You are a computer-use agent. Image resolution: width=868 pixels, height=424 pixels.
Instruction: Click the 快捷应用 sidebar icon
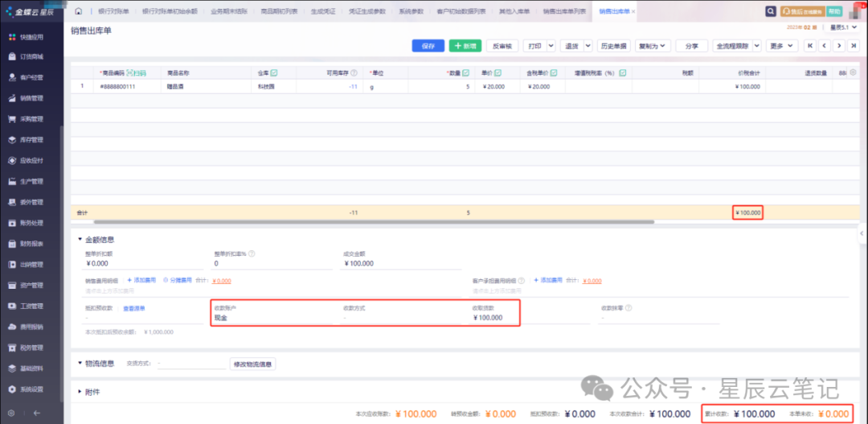tap(12, 37)
